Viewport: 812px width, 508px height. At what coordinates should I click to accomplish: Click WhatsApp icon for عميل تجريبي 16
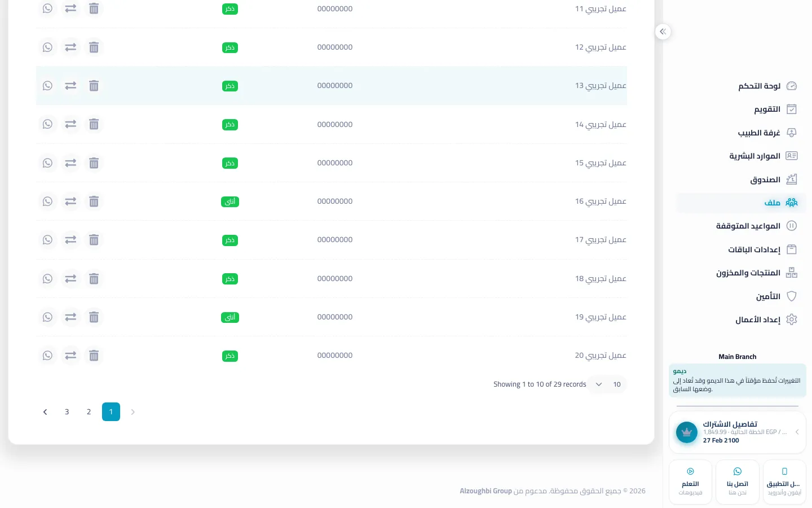pyautogui.click(x=47, y=202)
